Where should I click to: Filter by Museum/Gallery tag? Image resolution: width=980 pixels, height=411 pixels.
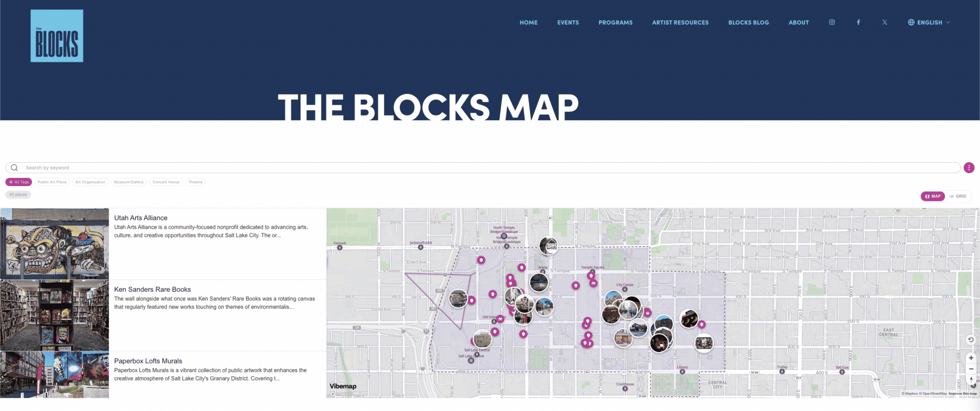129,182
